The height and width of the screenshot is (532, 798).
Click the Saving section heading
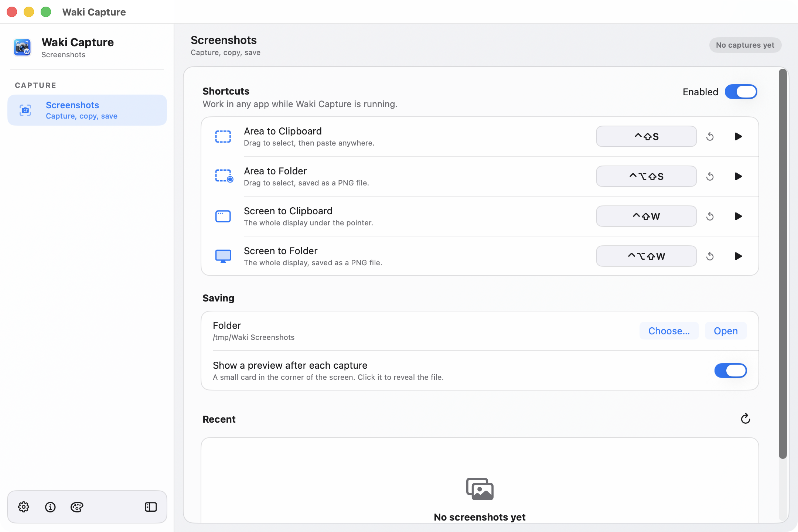pos(218,298)
